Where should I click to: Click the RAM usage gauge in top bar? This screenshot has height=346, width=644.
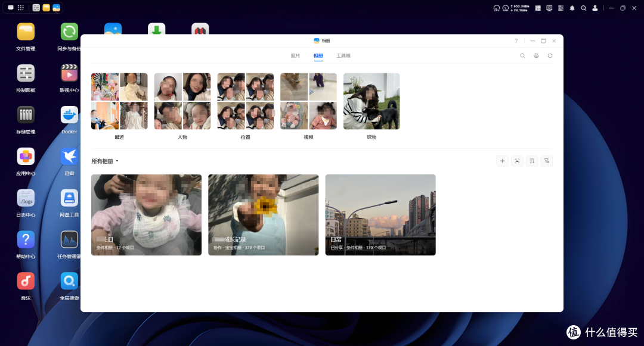(506, 8)
